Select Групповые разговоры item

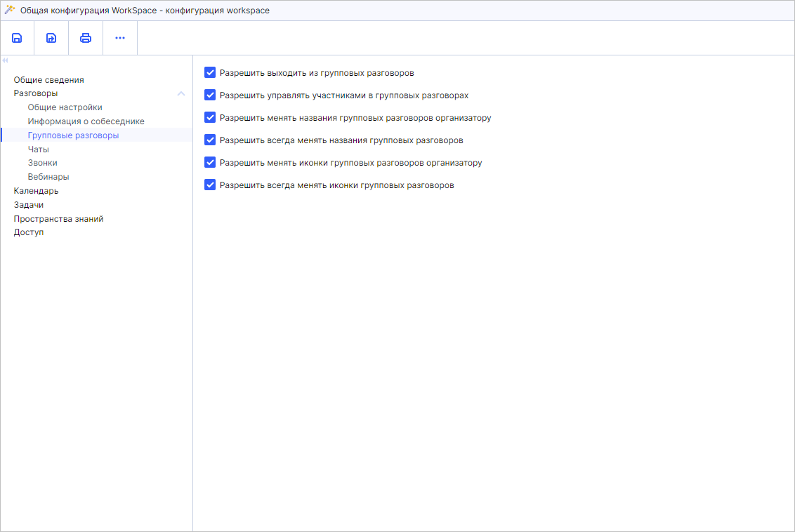(x=74, y=135)
